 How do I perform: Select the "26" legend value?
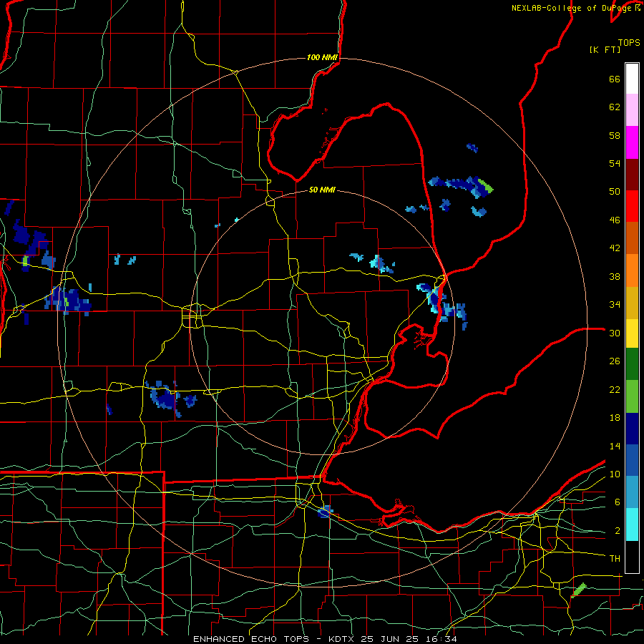coord(615,361)
